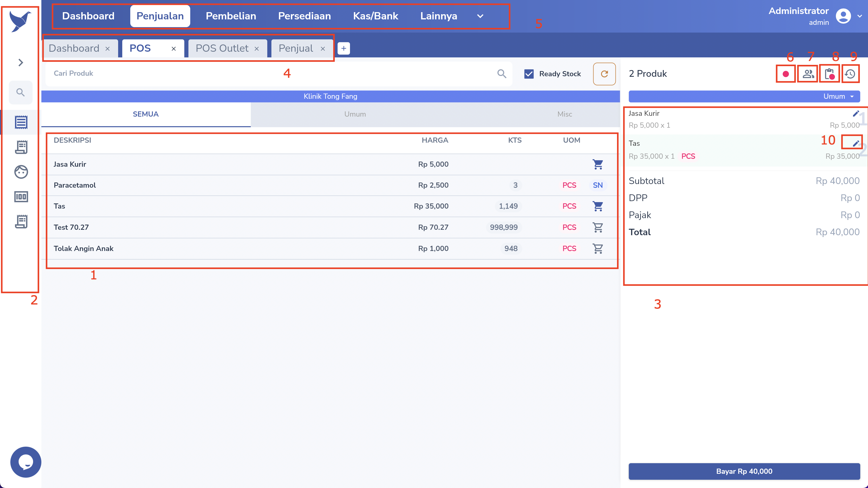Open the Umum customer type dropdown

[744, 96]
